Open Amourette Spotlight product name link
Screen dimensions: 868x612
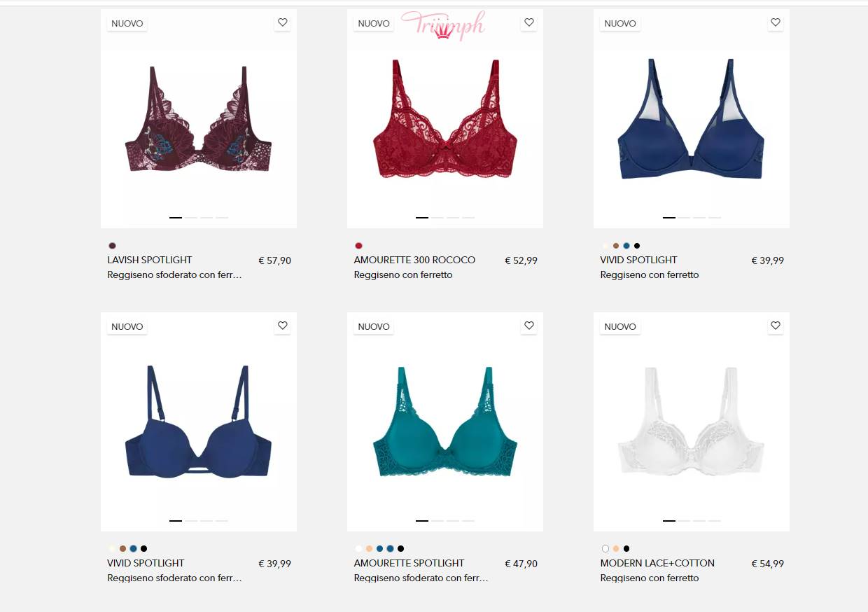point(409,563)
